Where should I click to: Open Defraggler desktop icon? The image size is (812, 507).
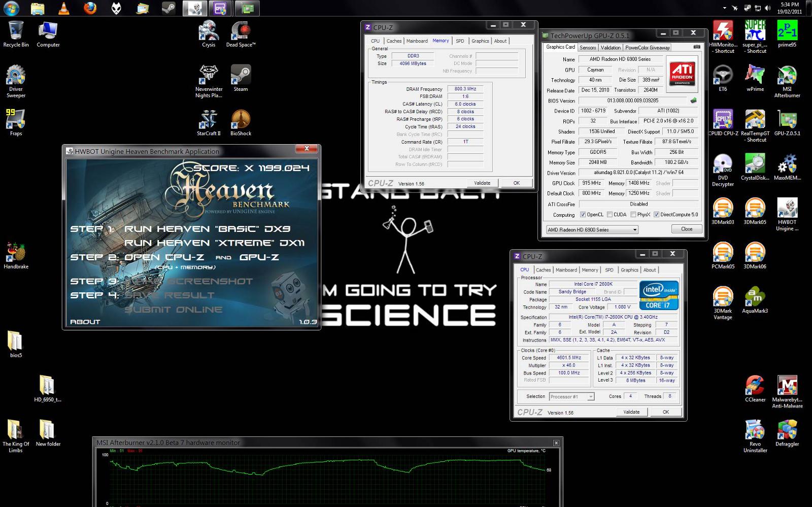tap(787, 433)
